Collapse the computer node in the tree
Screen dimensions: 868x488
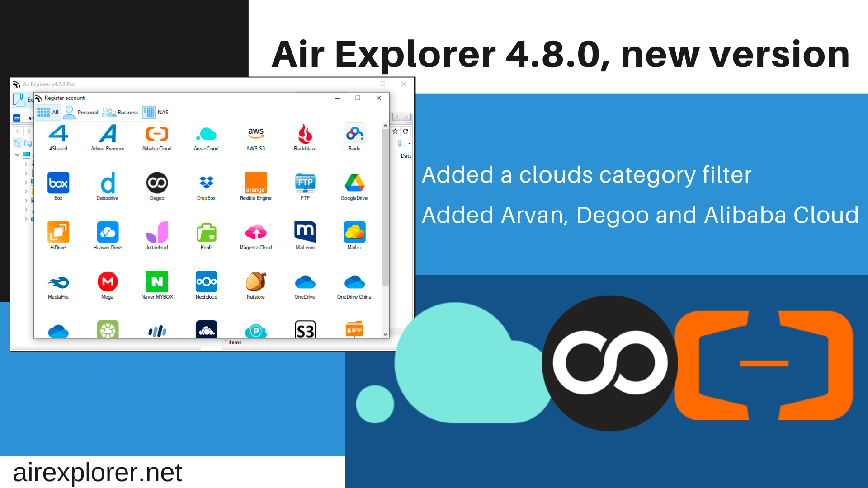(x=17, y=154)
